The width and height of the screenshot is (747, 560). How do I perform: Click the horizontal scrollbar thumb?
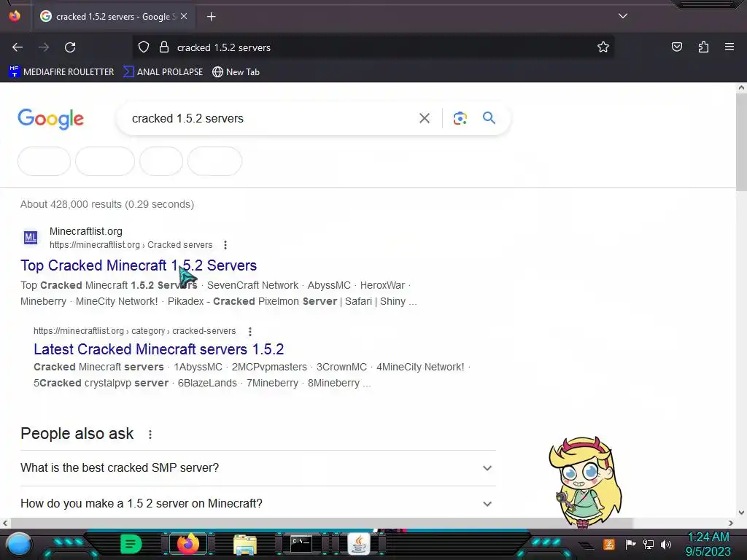point(322,523)
